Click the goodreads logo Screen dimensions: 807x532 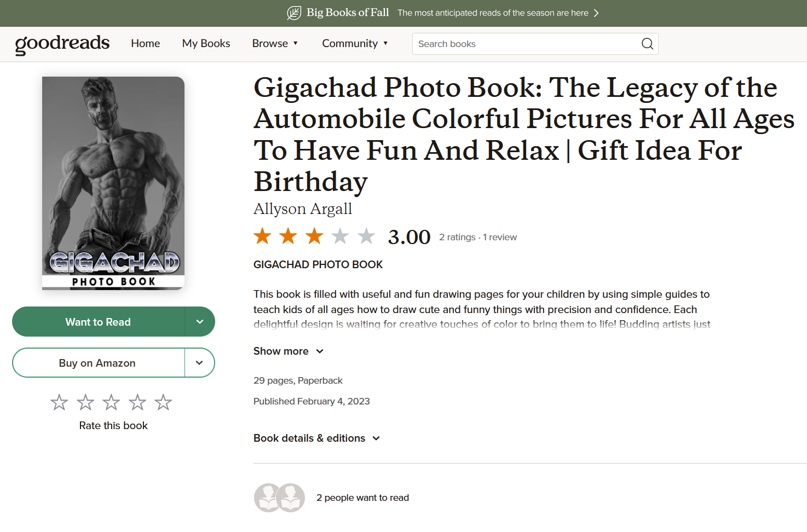[62, 44]
